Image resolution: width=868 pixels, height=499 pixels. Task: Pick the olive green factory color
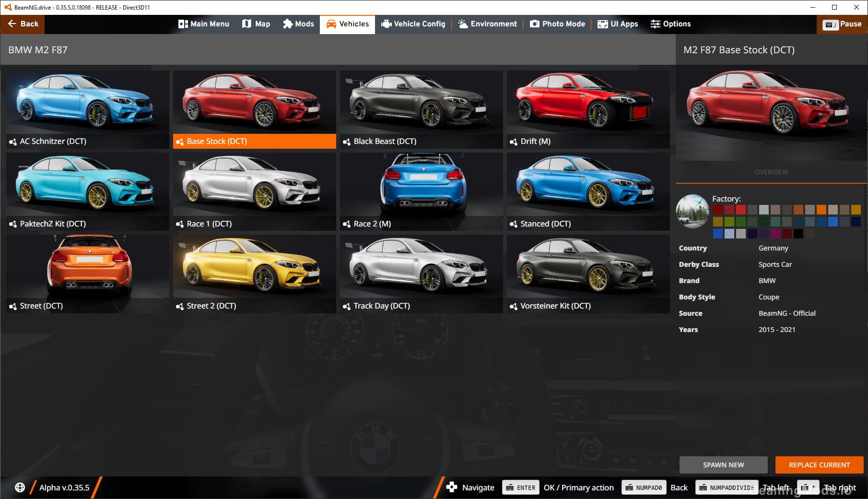pos(729,222)
